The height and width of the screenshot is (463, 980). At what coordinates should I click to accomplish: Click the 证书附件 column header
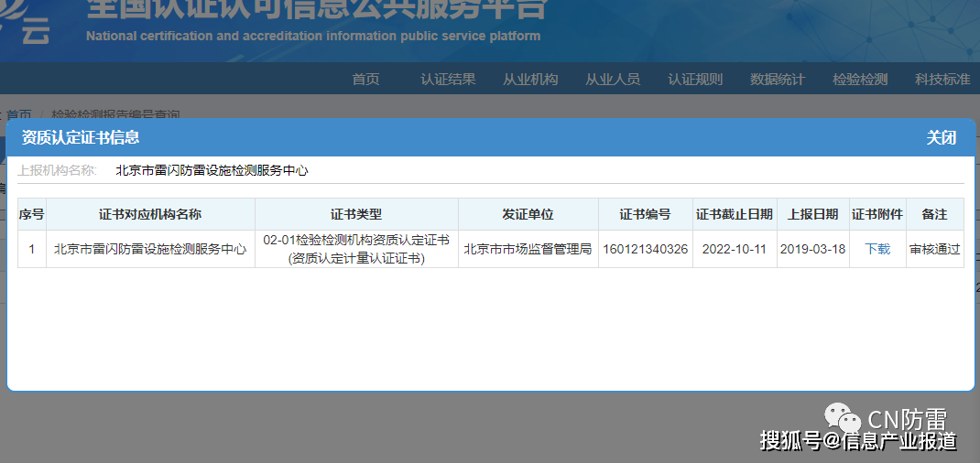point(877,214)
